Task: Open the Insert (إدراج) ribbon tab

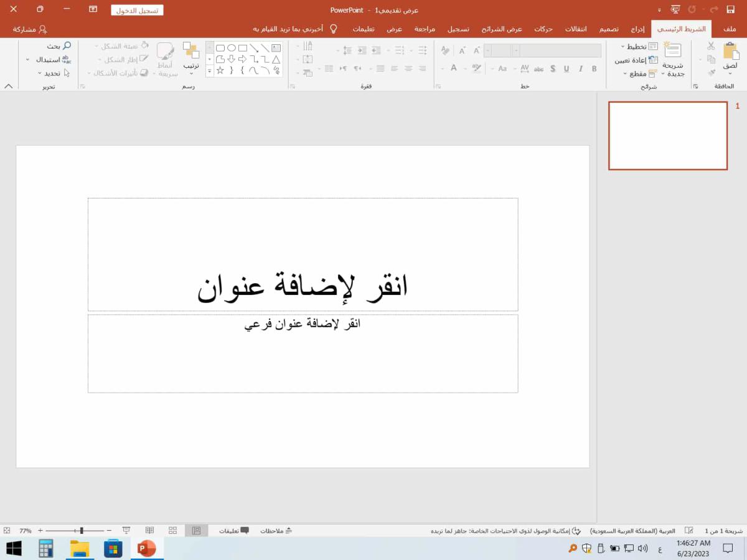Action: pos(637,29)
